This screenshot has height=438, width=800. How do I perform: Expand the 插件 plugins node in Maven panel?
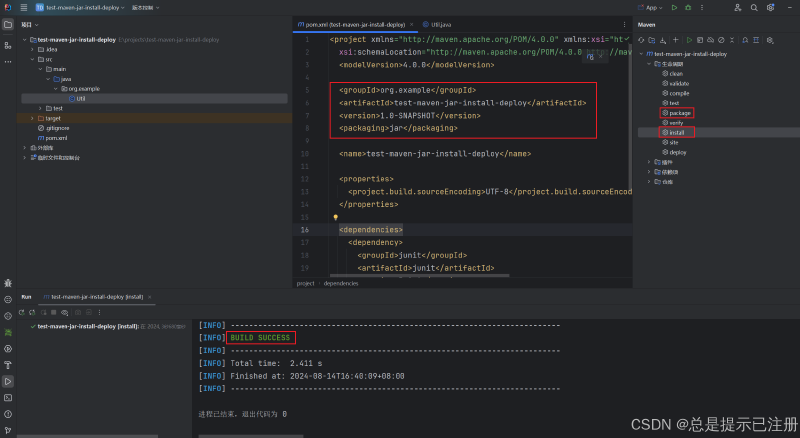click(649, 162)
